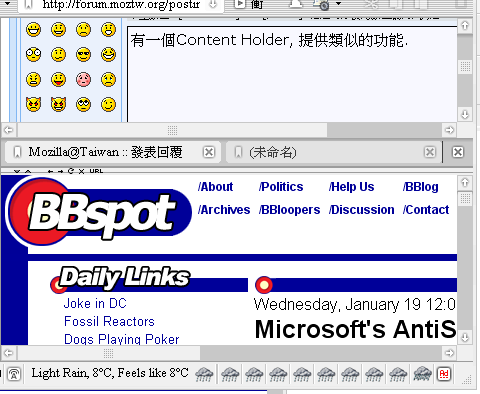This screenshot has height=394, width=480.
Task: Click the last darker rain forecast icon
Action: (422, 374)
